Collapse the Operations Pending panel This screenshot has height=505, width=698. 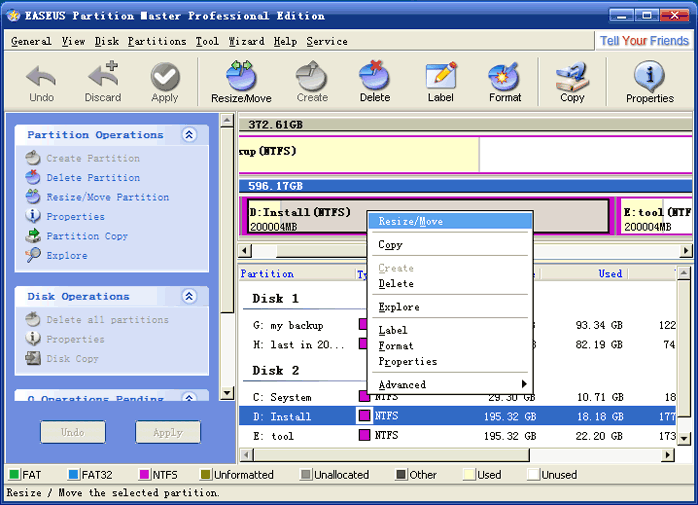pos(189,397)
